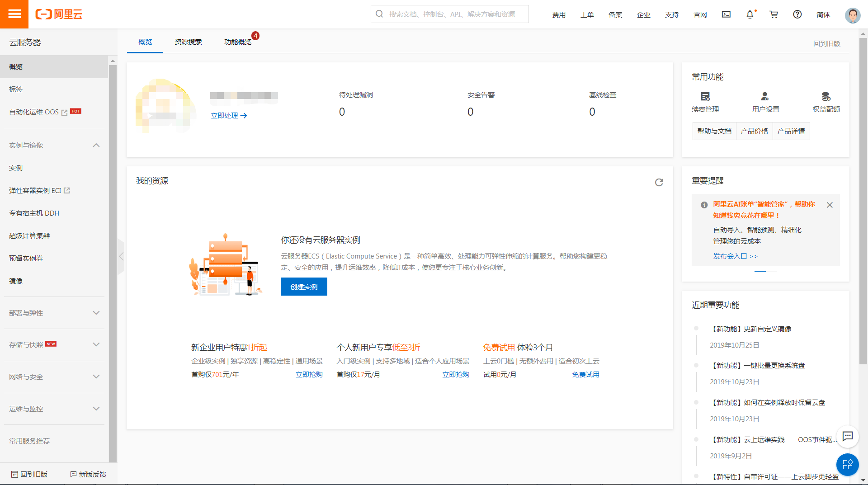Viewport: 868px width, 485px height.
Task: Click 立即抢购 for enterprise offer
Action: [x=309, y=375]
